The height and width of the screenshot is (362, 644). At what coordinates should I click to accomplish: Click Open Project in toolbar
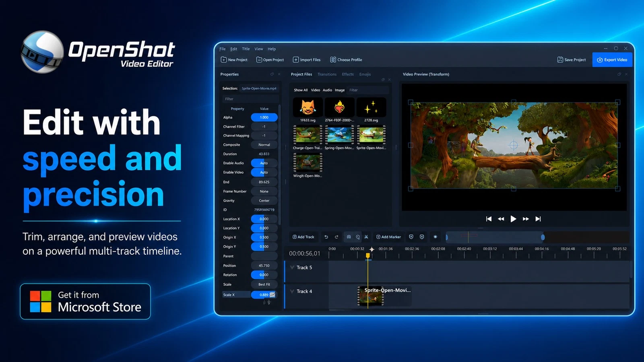click(270, 60)
